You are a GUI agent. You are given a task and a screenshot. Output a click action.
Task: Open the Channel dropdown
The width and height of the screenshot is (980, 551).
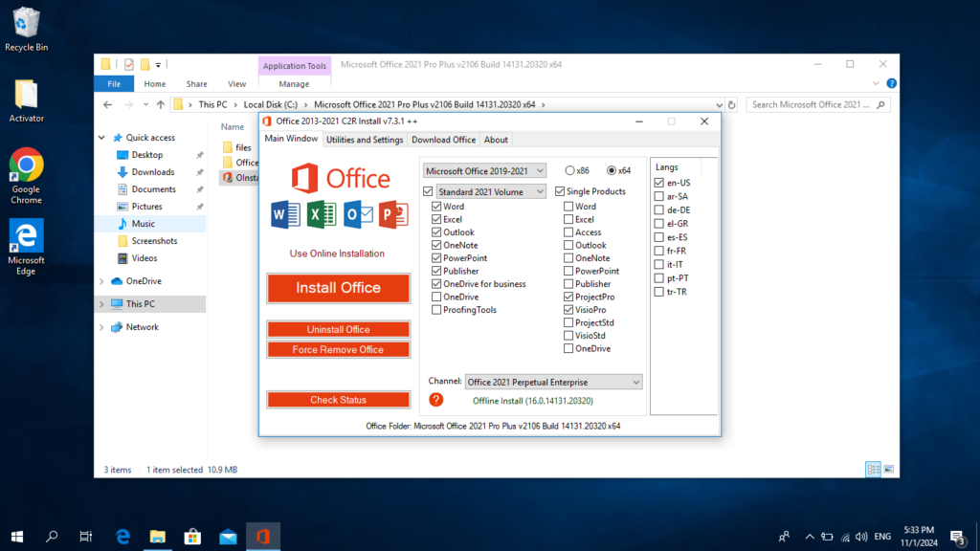[553, 382]
